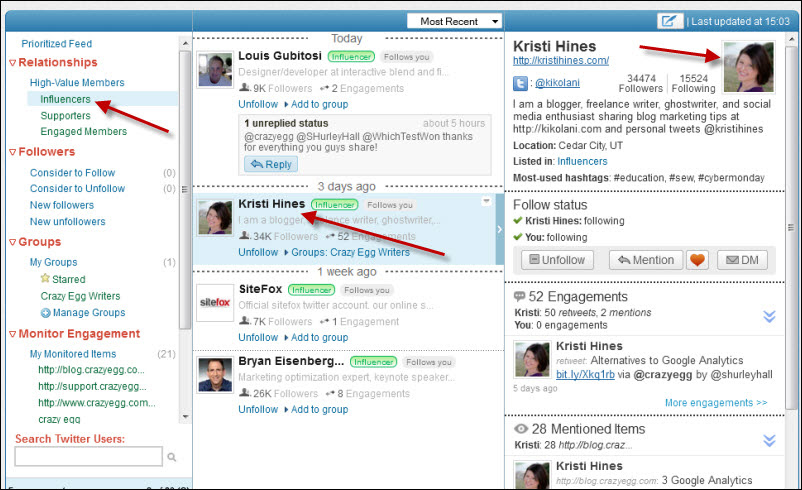Unfollow Kristi Hines in the list
The height and width of the screenshot is (490, 802).
click(258, 252)
